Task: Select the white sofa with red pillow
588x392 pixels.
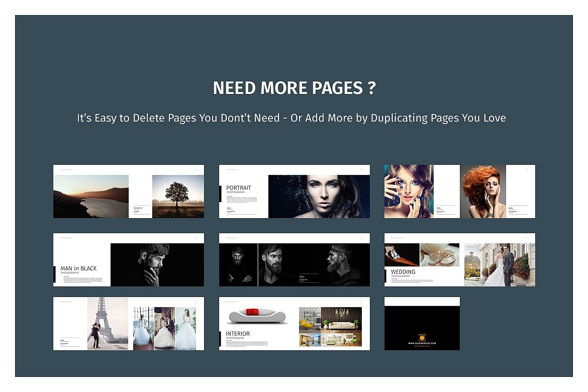Action: tap(257, 316)
